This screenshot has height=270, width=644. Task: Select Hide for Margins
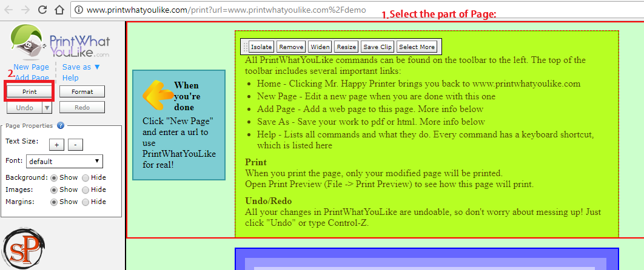[x=85, y=202]
